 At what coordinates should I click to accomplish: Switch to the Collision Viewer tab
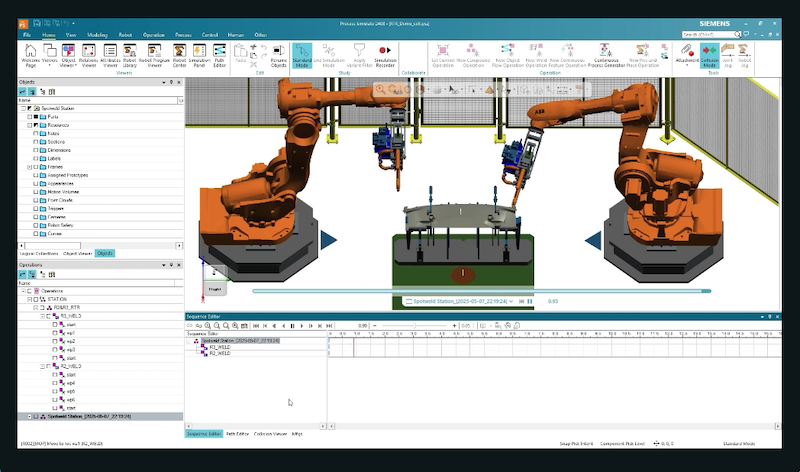tap(270, 434)
